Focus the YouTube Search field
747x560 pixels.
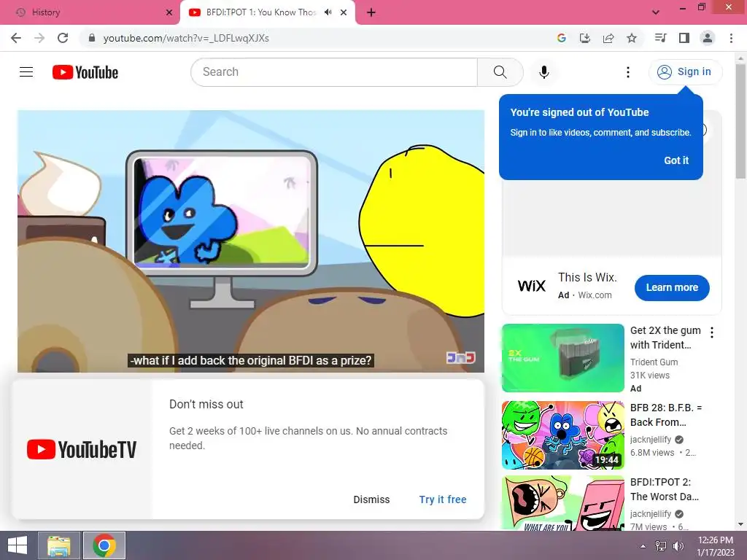[334, 72]
